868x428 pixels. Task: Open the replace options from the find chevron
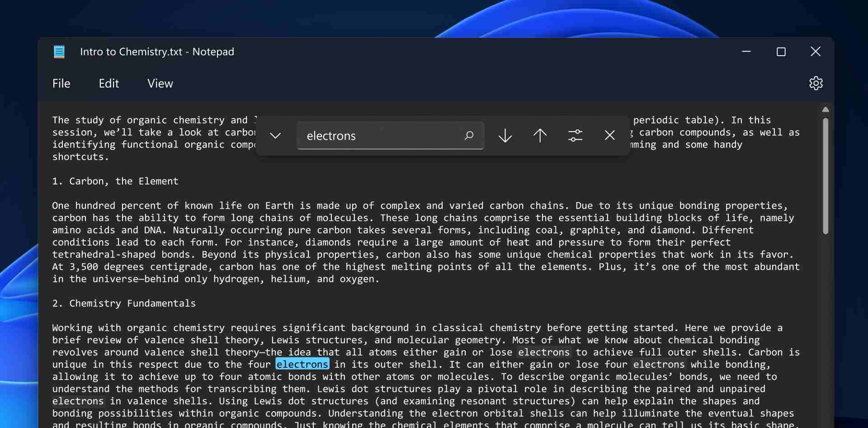tap(274, 135)
